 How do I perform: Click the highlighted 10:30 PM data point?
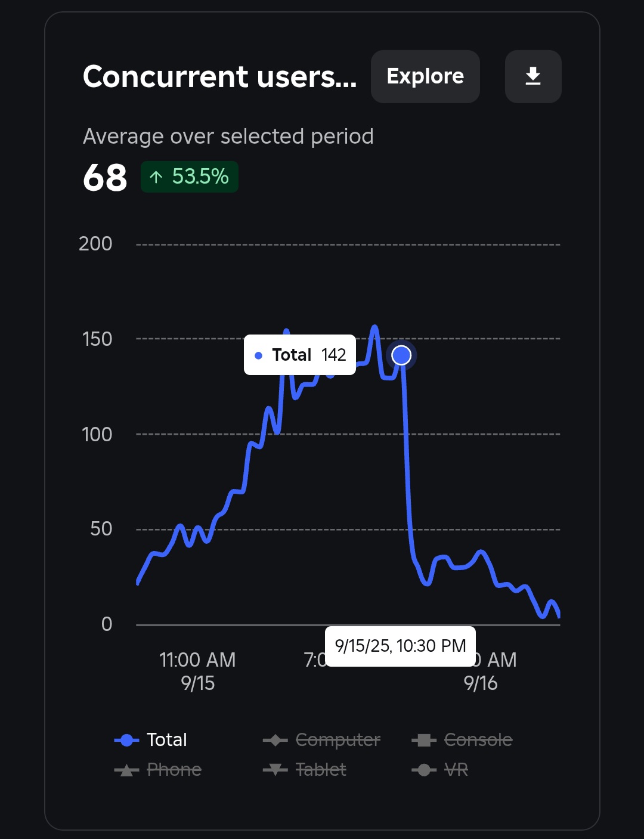[401, 355]
